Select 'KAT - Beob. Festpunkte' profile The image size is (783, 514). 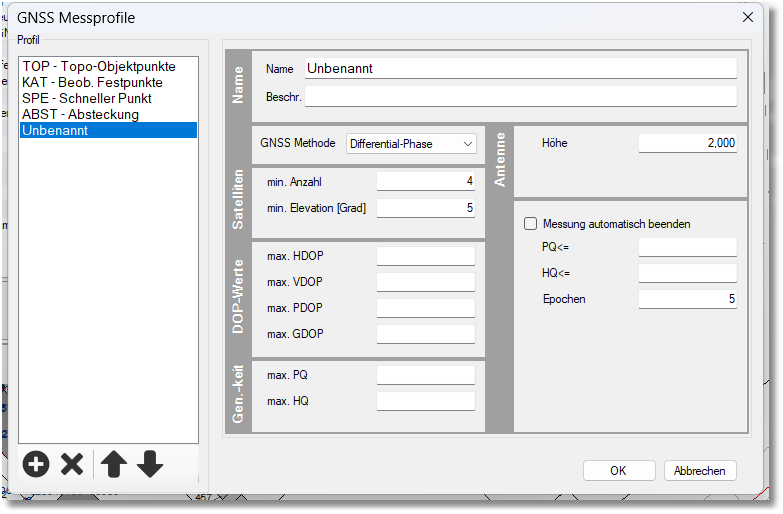click(92, 83)
